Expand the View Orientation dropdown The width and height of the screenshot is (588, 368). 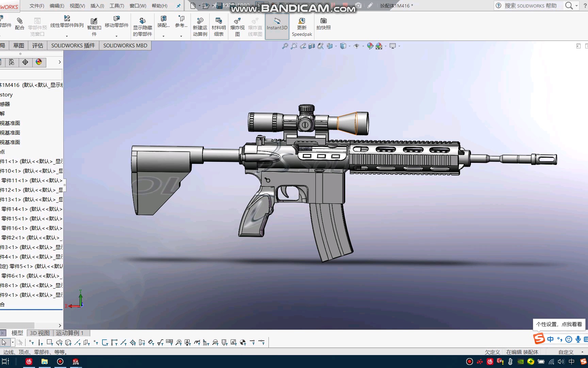point(336,46)
